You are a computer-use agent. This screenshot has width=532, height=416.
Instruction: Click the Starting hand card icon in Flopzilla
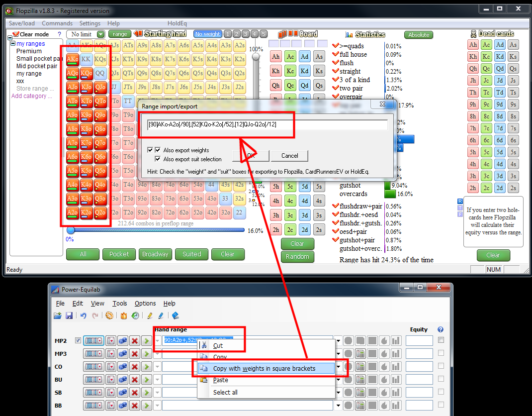pos(138,34)
